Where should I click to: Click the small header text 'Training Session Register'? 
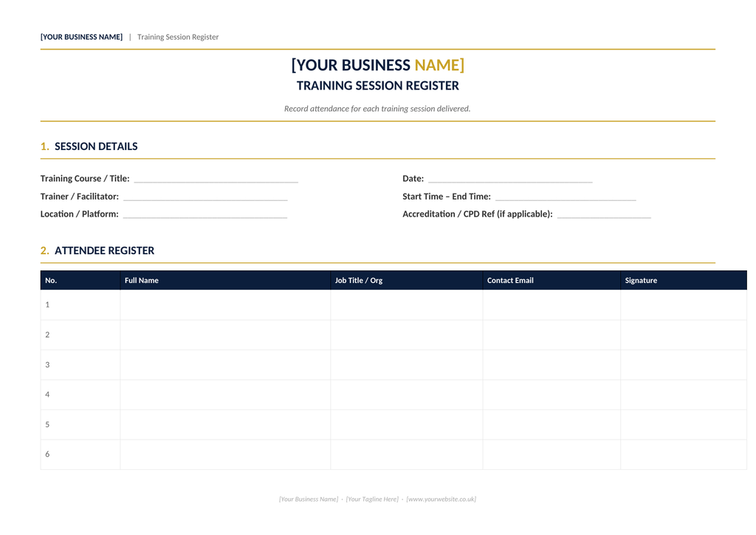[178, 37]
